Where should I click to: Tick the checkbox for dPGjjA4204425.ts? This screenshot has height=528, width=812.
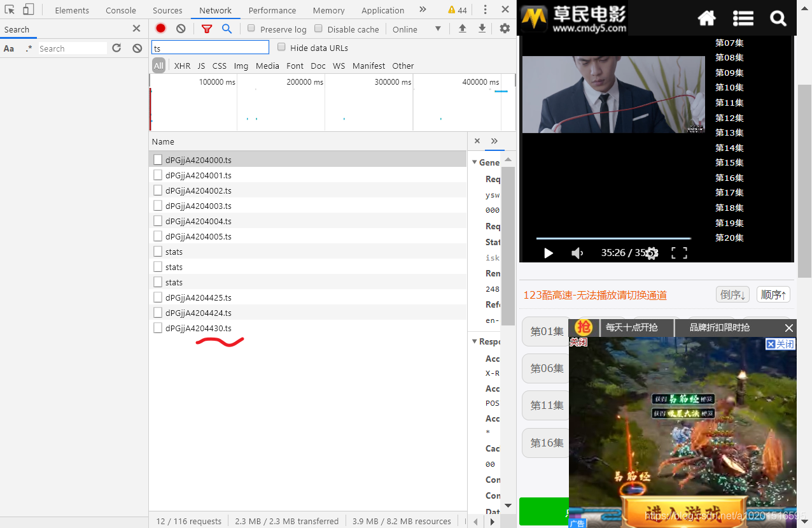pyautogui.click(x=158, y=297)
